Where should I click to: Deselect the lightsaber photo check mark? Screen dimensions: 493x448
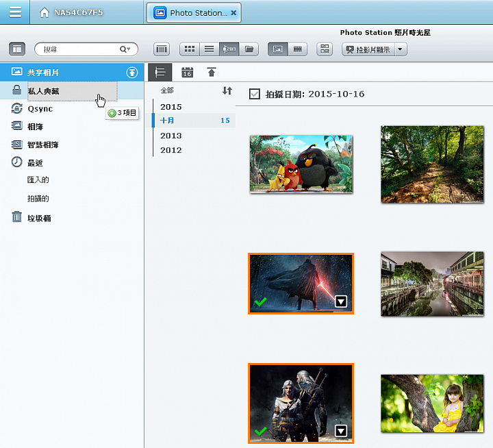260,301
